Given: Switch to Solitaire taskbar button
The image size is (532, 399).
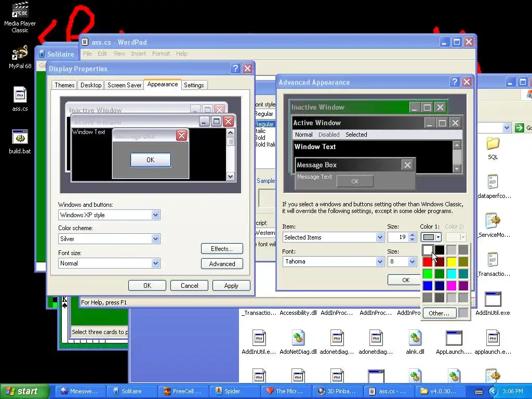Looking at the screenshot, I should [x=131, y=391].
